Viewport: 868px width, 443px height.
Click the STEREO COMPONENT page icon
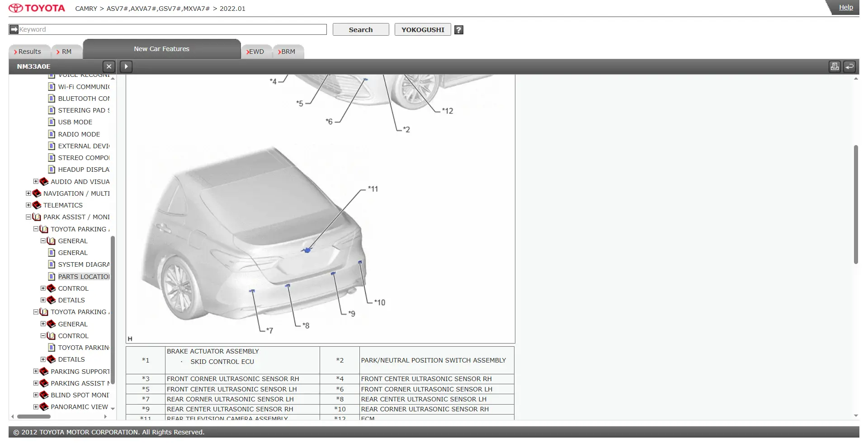click(x=52, y=157)
